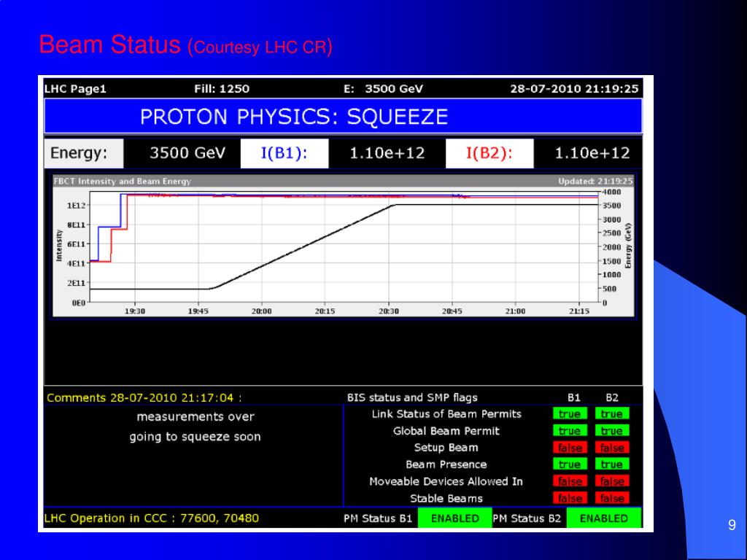Click the "Fill: 1250" header text

222,89
